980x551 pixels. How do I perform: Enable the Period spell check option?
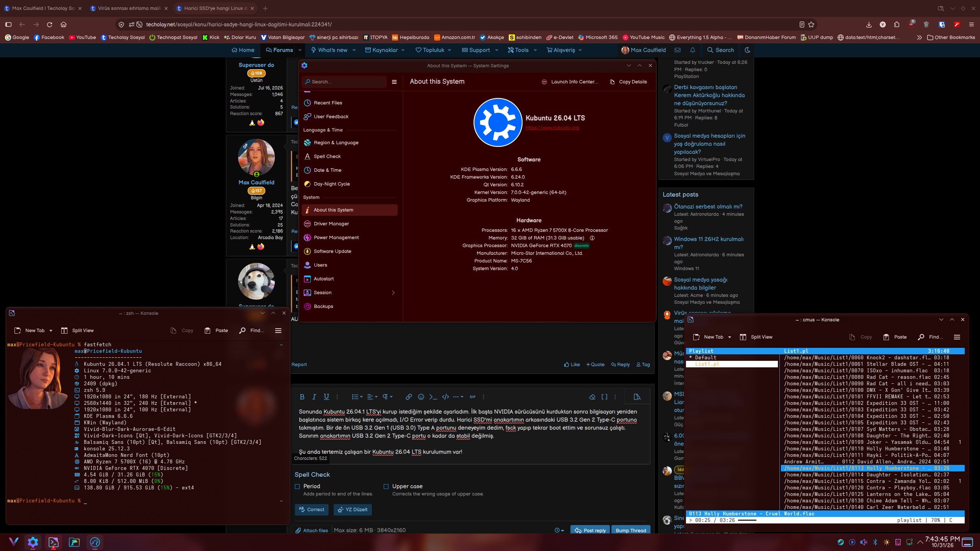point(297,487)
